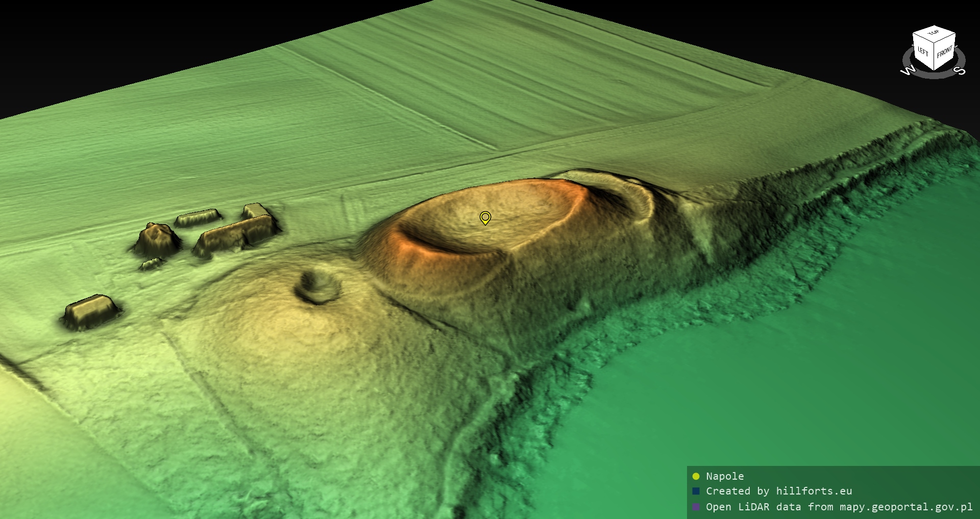
Task: Snap to FRONT view on the cube
Action: click(x=944, y=52)
